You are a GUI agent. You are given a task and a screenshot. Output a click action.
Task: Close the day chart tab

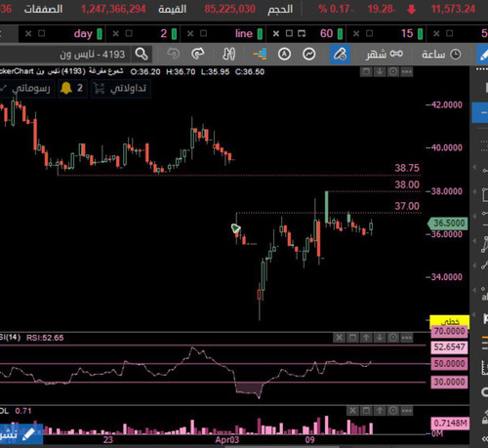tap(28, 33)
